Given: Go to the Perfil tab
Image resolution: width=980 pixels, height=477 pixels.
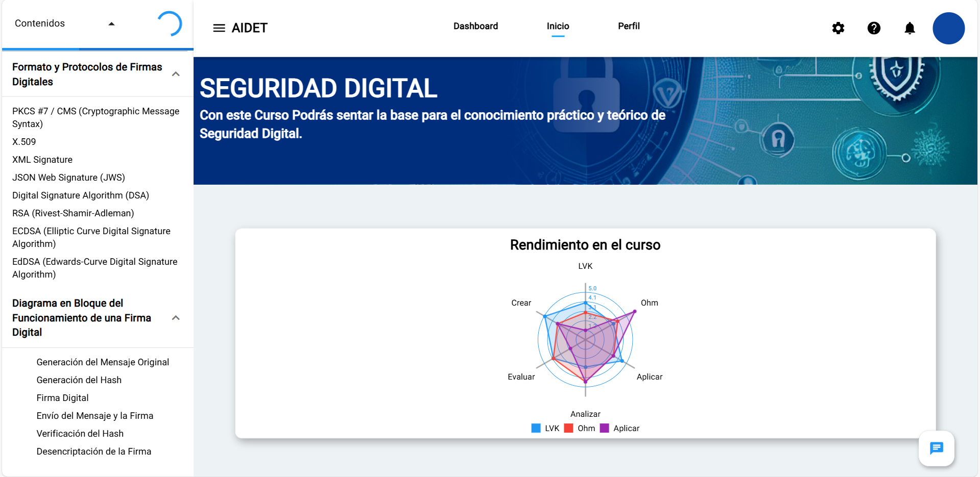Looking at the screenshot, I should [628, 26].
